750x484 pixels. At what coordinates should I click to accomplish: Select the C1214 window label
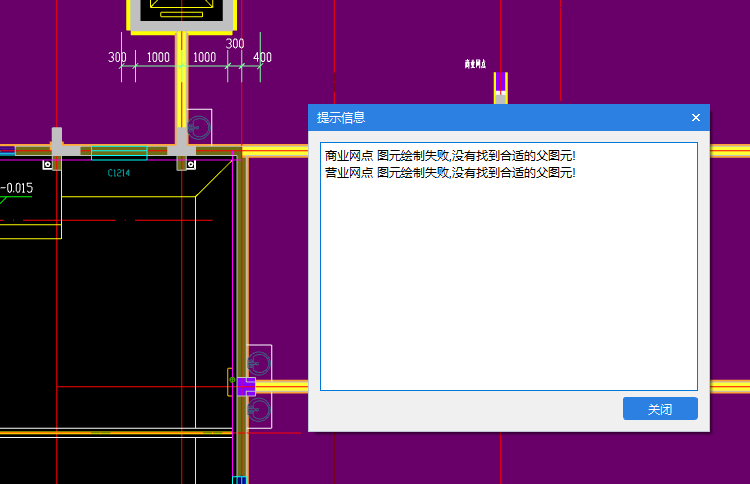coord(119,173)
